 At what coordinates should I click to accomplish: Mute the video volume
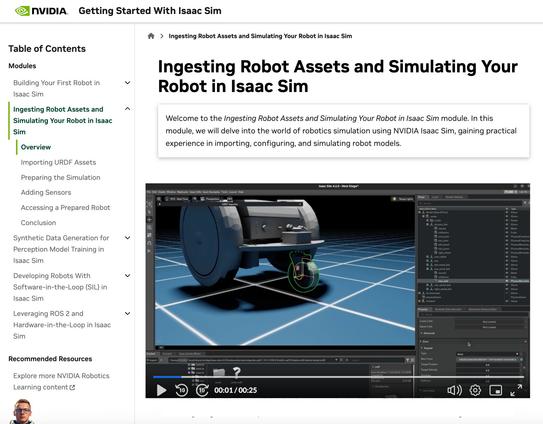click(x=454, y=390)
